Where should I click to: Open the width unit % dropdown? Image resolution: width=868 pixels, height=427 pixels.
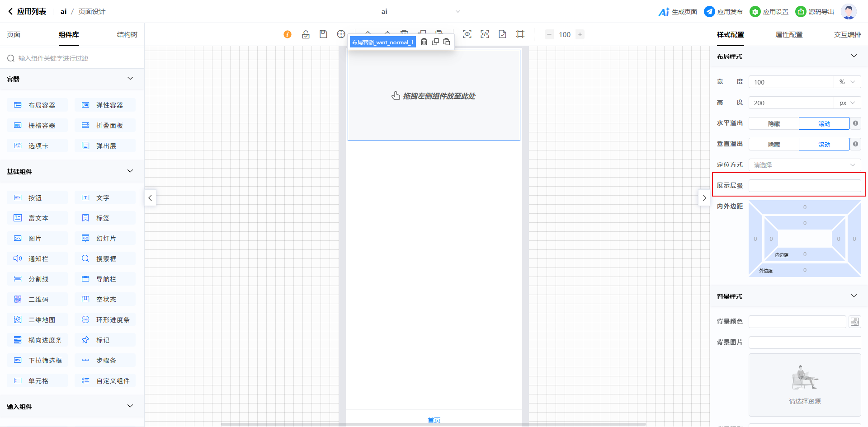pos(847,82)
